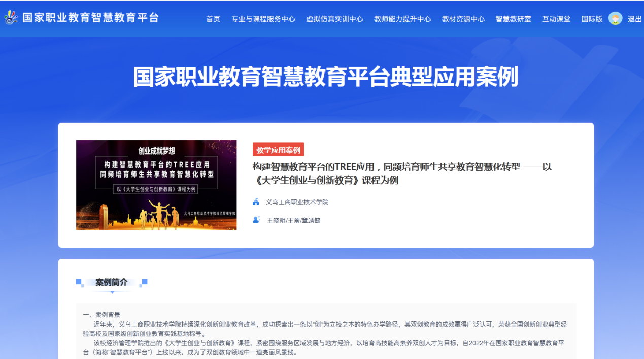Click 退出 to log out
This screenshot has width=644, height=359.
634,19
